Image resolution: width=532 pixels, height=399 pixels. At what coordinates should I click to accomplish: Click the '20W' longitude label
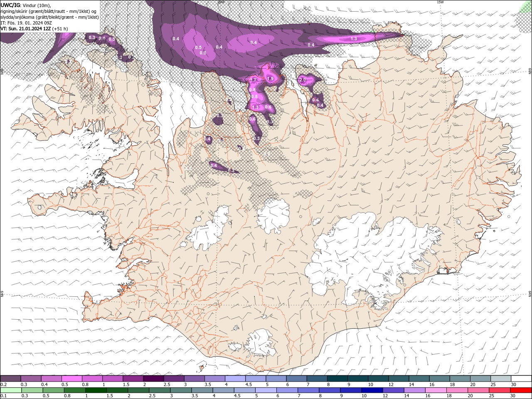coord(221,2)
